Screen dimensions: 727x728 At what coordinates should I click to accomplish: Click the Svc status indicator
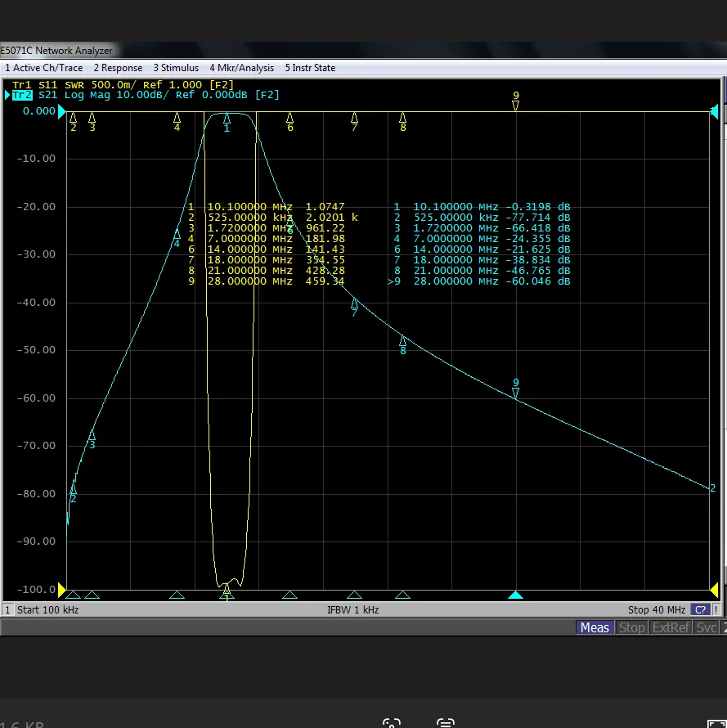tap(706, 627)
